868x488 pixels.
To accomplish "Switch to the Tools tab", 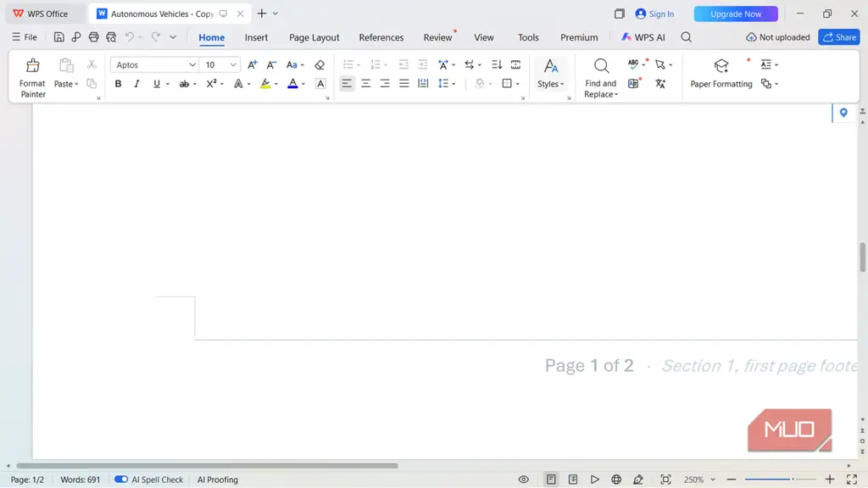I will click(528, 37).
